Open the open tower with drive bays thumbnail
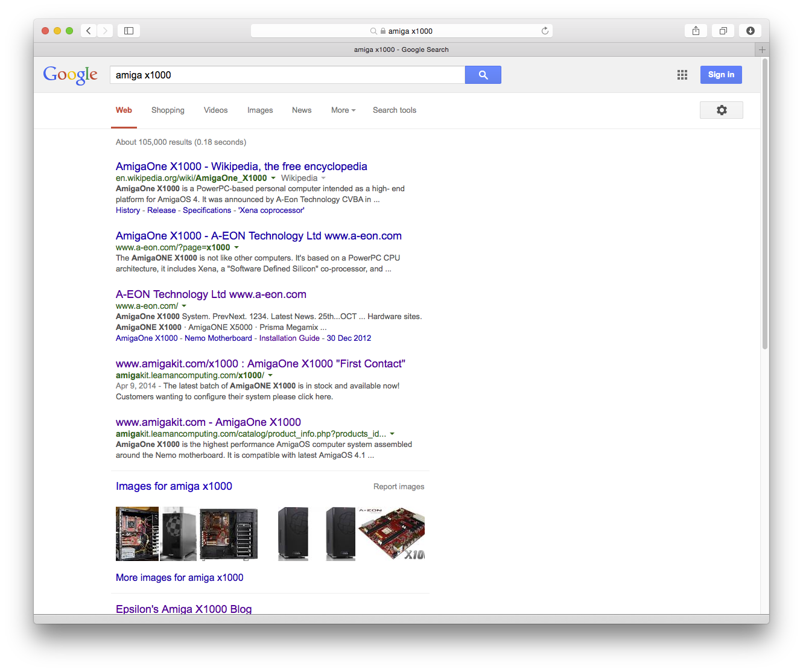This screenshot has width=803, height=672. pos(229,534)
